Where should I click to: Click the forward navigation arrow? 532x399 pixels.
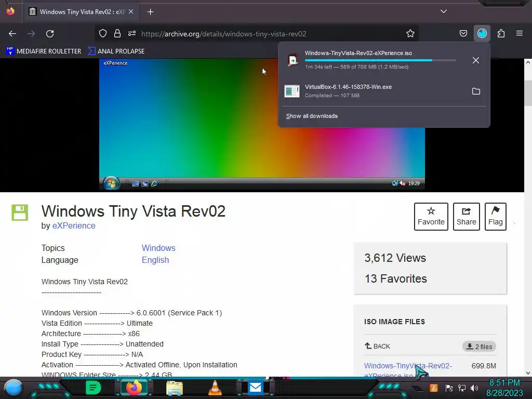(31, 34)
